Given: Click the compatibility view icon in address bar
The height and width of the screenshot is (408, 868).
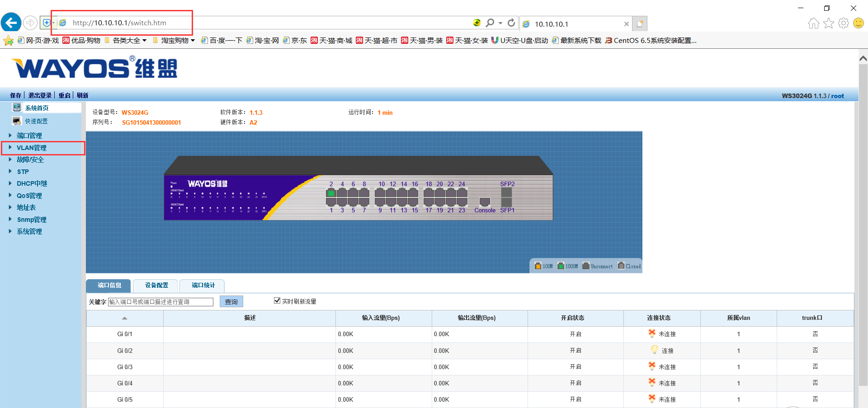Looking at the screenshot, I should click(x=46, y=23).
